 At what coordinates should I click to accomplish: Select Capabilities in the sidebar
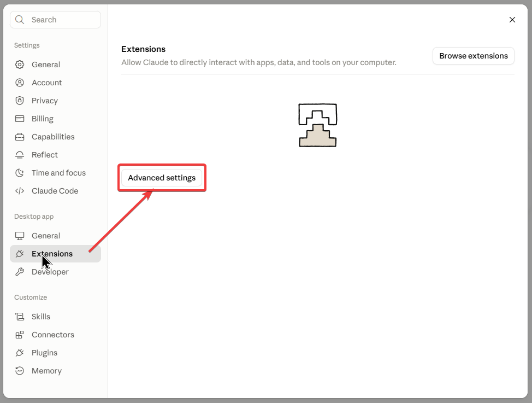(55, 137)
